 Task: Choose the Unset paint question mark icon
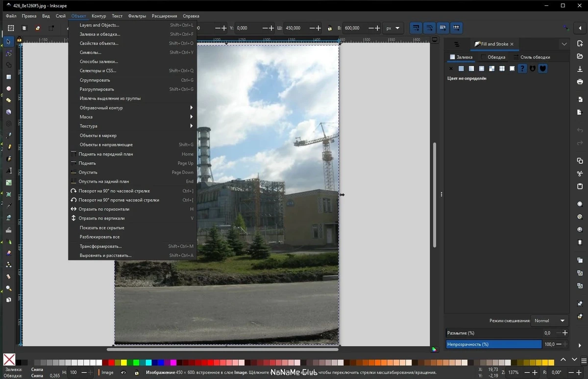[x=522, y=69]
